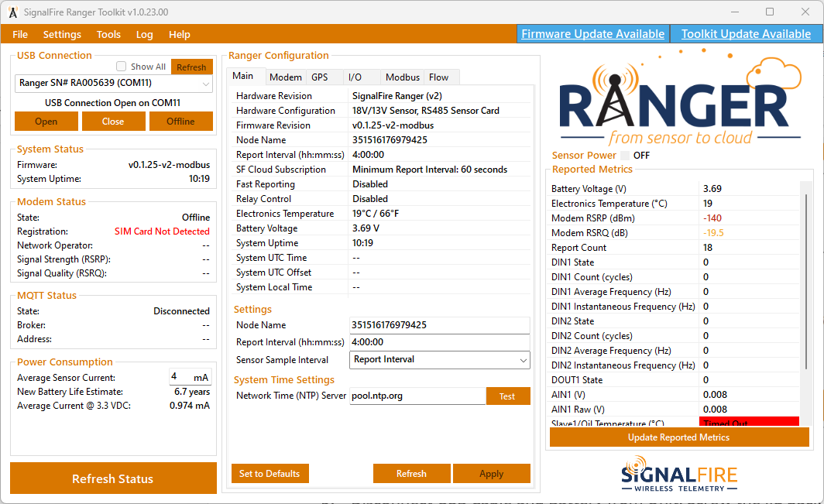Open the Help menu

click(179, 34)
